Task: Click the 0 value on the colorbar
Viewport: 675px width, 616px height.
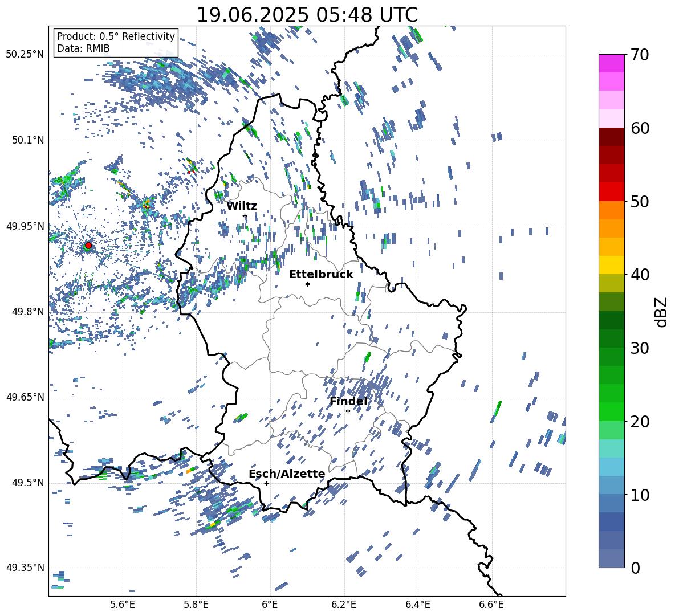Action: coord(635,568)
